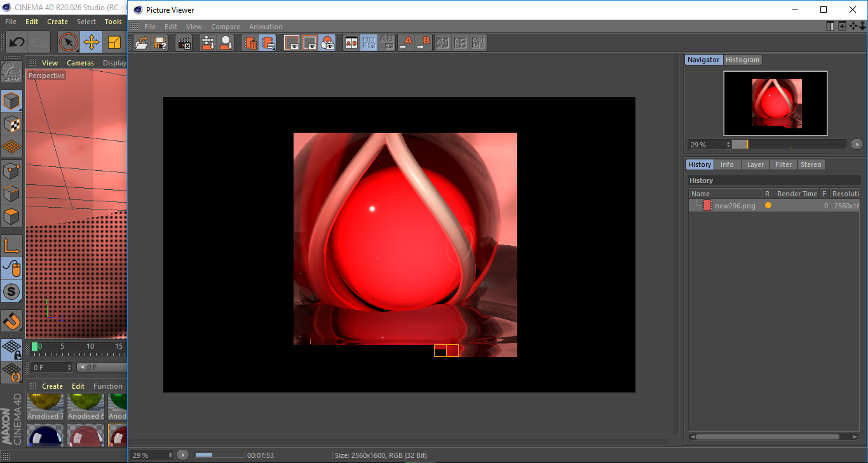Open material manager Function menu

click(108, 386)
